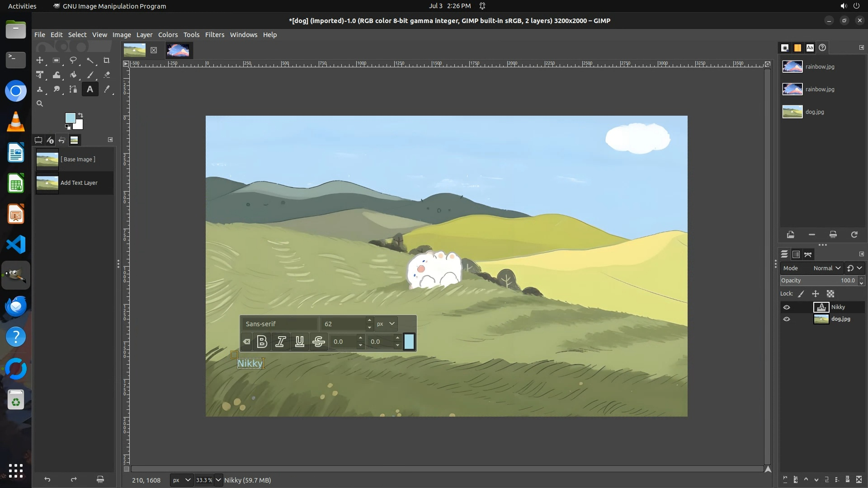Select the Eraser tool
The image size is (868, 488).
107,75
